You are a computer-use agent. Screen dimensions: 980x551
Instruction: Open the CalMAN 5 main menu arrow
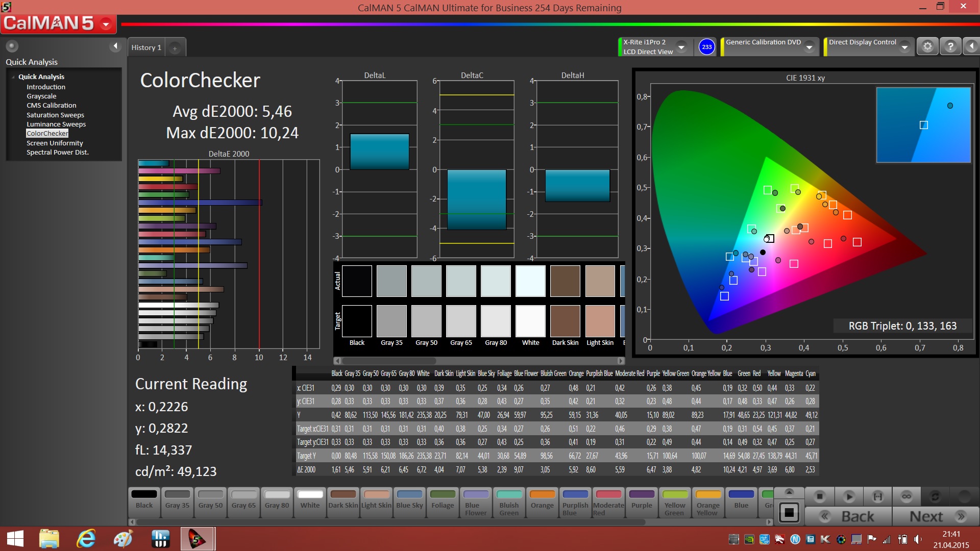[x=106, y=23]
